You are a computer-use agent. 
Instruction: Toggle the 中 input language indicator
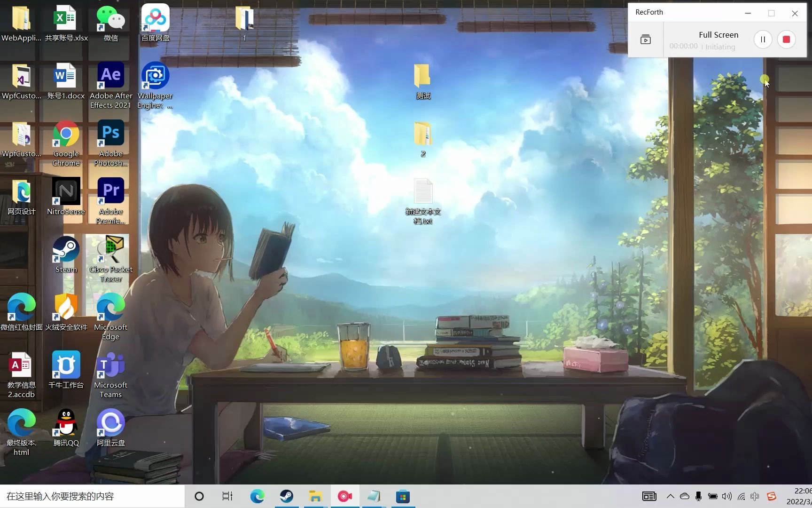755,496
